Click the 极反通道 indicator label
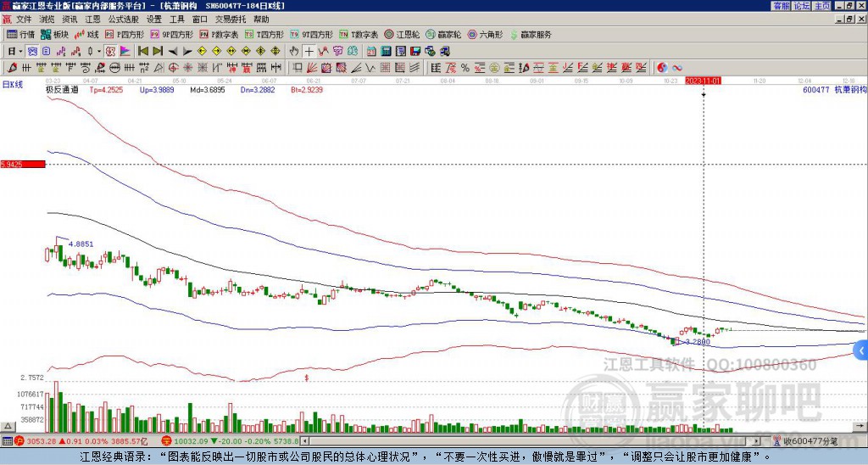 pyautogui.click(x=61, y=89)
